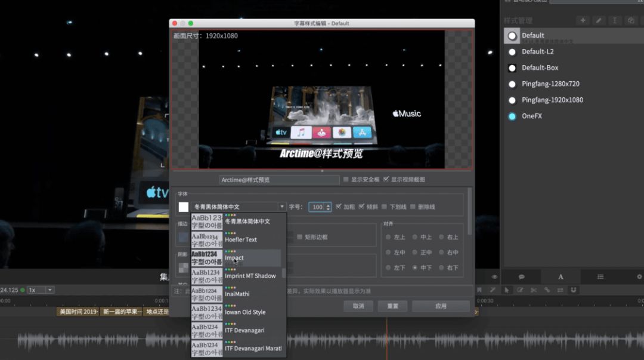
Task: Select 左中 alignment radio
Action: (388, 252)
